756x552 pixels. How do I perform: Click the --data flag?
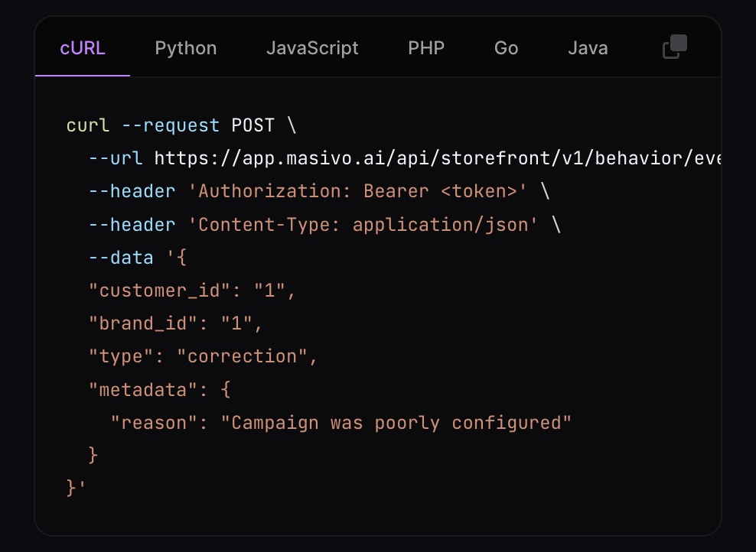[x=121, y=258]
